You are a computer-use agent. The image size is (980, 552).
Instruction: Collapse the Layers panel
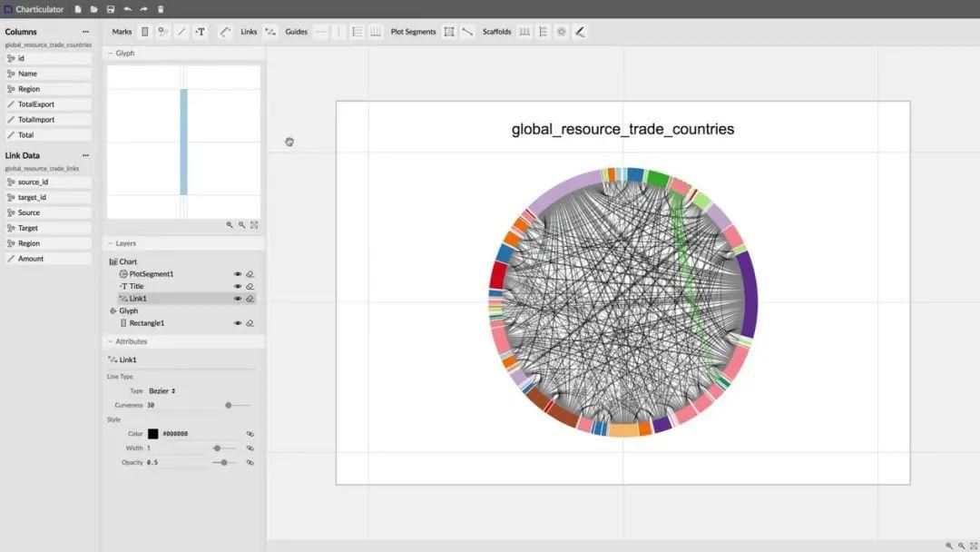(x=111, y=243)
